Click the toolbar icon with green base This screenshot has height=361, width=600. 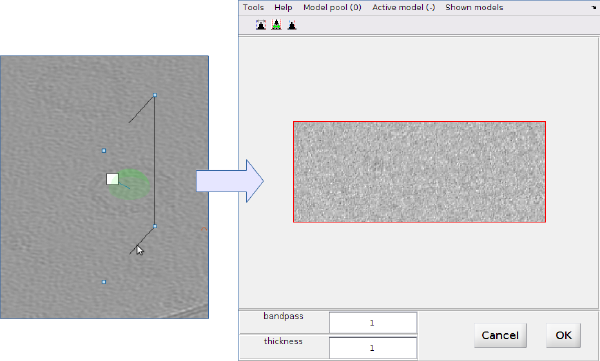coord(276,25)
